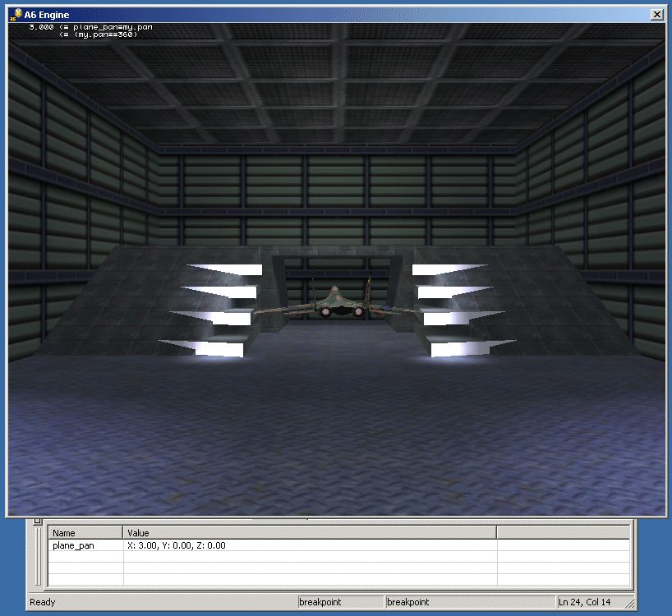Viewport: 672px width, 616px height.
Task: Click the X: 3.00 value cell
Action: click(x=177, y=545)
